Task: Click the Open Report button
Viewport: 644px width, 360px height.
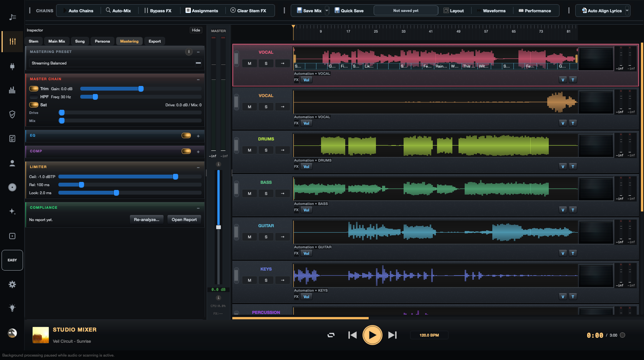Action: 184,220
